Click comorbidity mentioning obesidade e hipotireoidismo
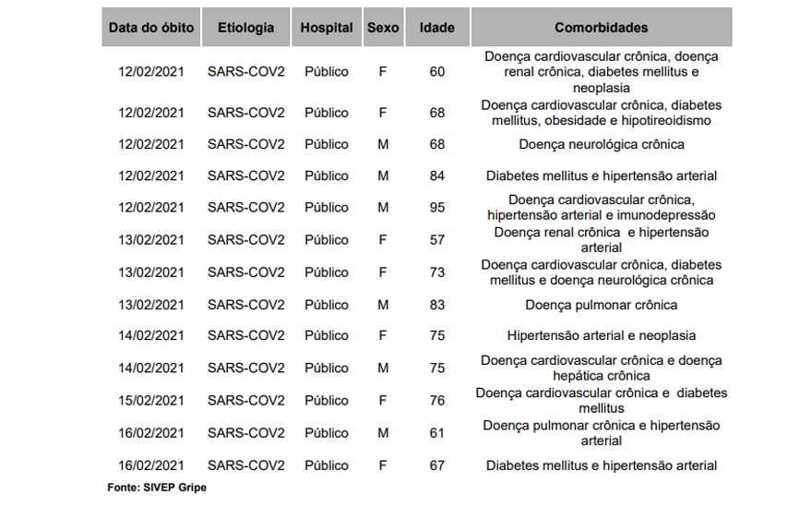The image size is (812, 508). (602, 113)
